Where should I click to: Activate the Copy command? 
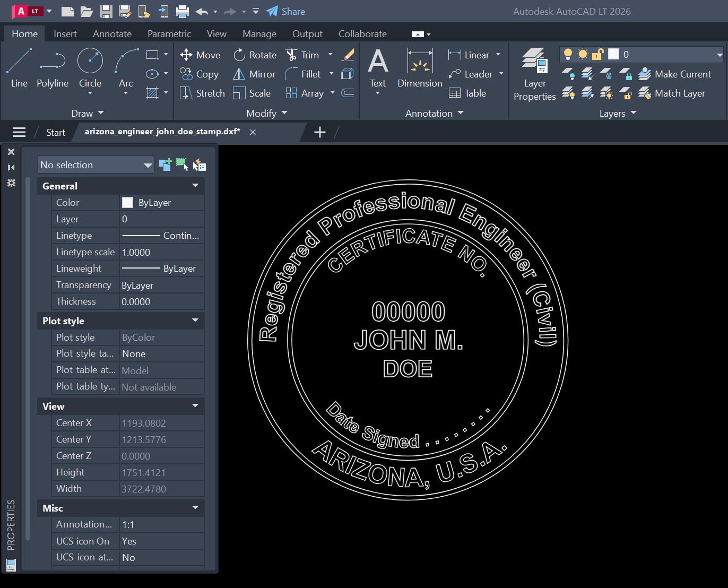[x=200, y=74]
